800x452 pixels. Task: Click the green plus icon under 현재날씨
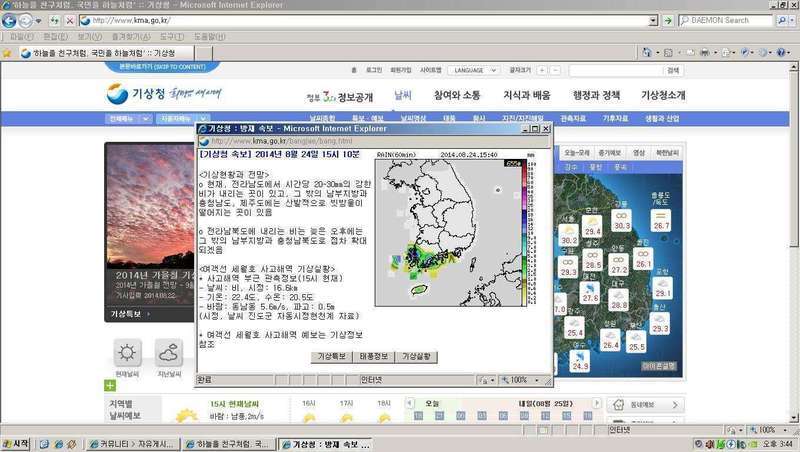point(110,386)
